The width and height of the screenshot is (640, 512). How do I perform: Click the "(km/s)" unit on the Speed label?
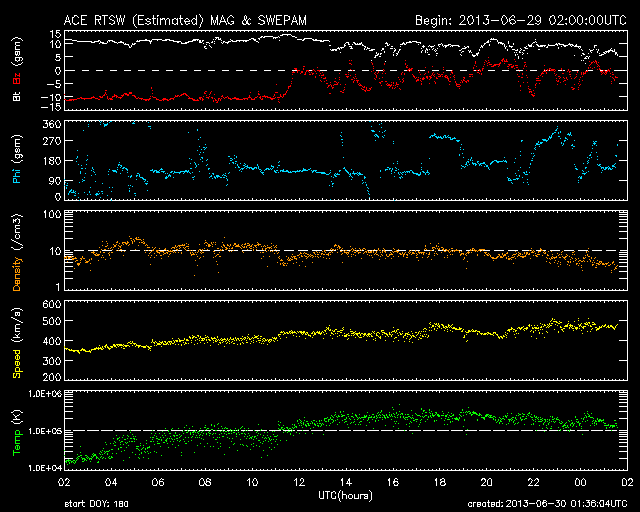tap(17, 325)
